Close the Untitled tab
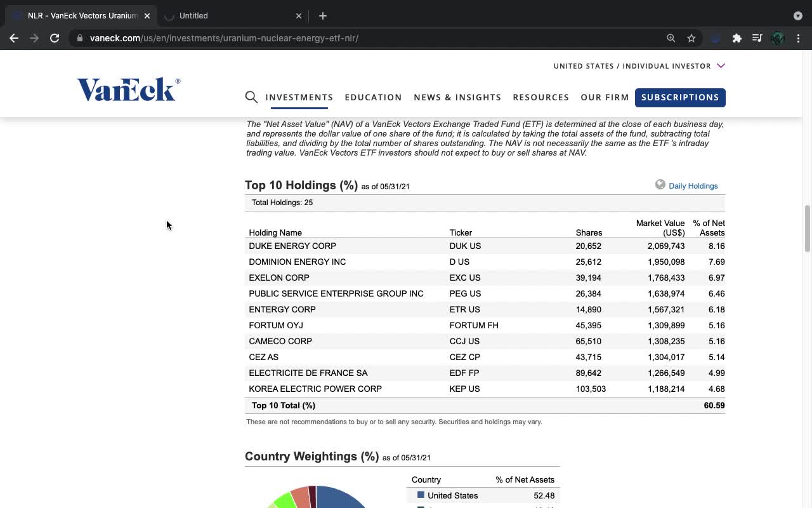The height and width of the screenshot is (508, 812). coord(299,16)
